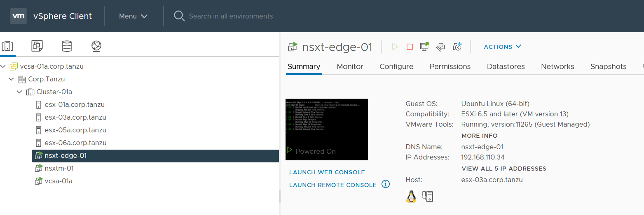The image size is (644, 215).
Task: Open the Datastores tab
Action: click(506, 67)
